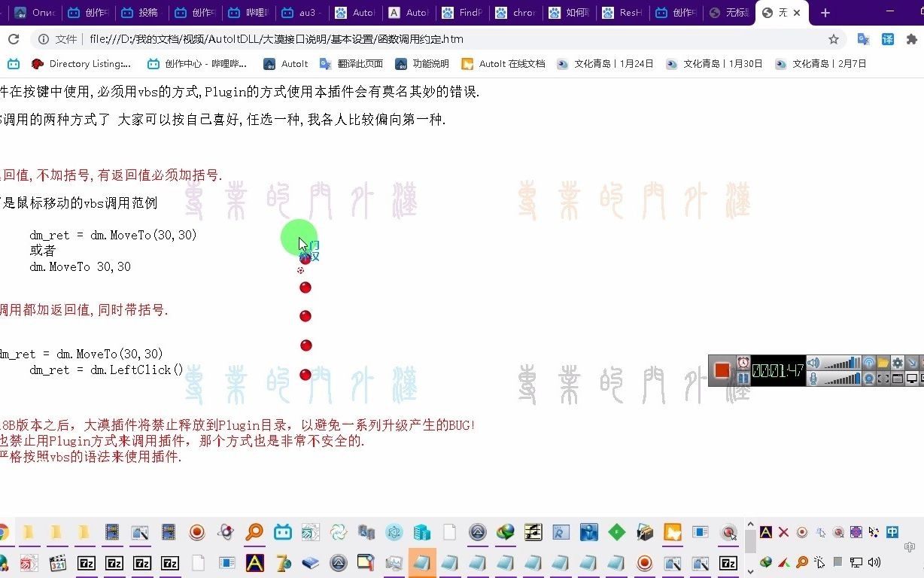Expand hidden taskbar icons chevron
Viewport: 924px width, 578px height.
coord(750,523)
